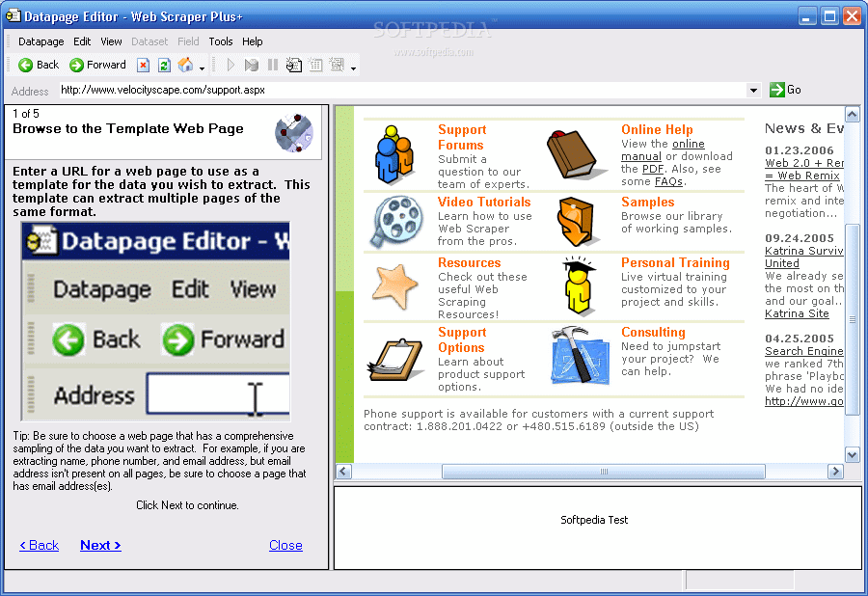The image size is (868, 596).
Task: Open the Edit menu
Action: (81, 41)
